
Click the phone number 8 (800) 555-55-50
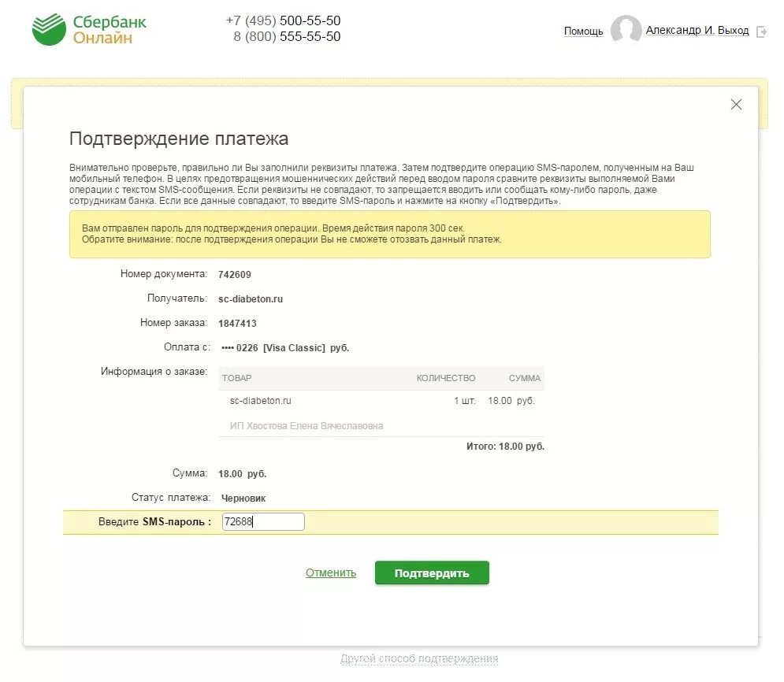(287, 36)
